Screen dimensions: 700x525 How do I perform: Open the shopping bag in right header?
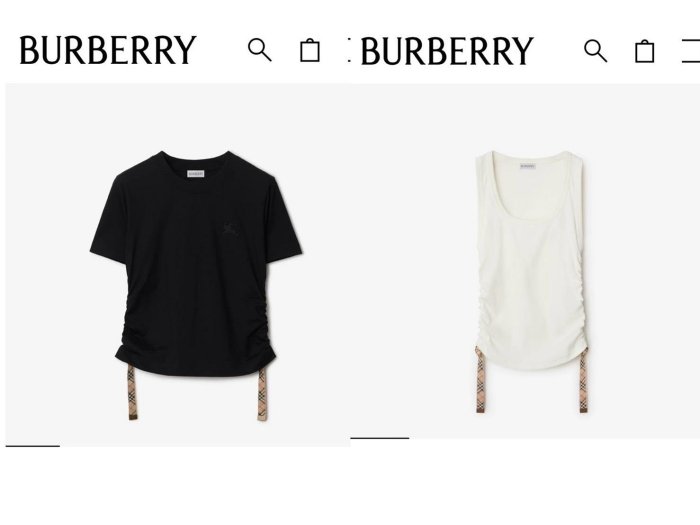click(x=645, y=51)
